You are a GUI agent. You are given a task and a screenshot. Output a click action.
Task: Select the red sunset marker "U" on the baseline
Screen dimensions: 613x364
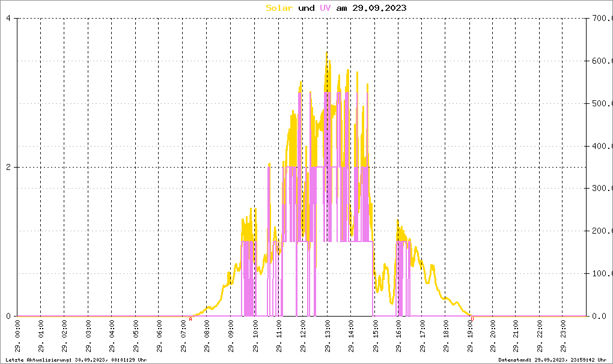pos(472,319)
